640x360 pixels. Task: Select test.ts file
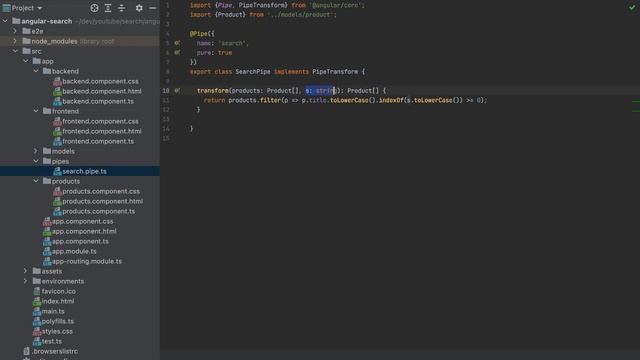coord(51,341)
